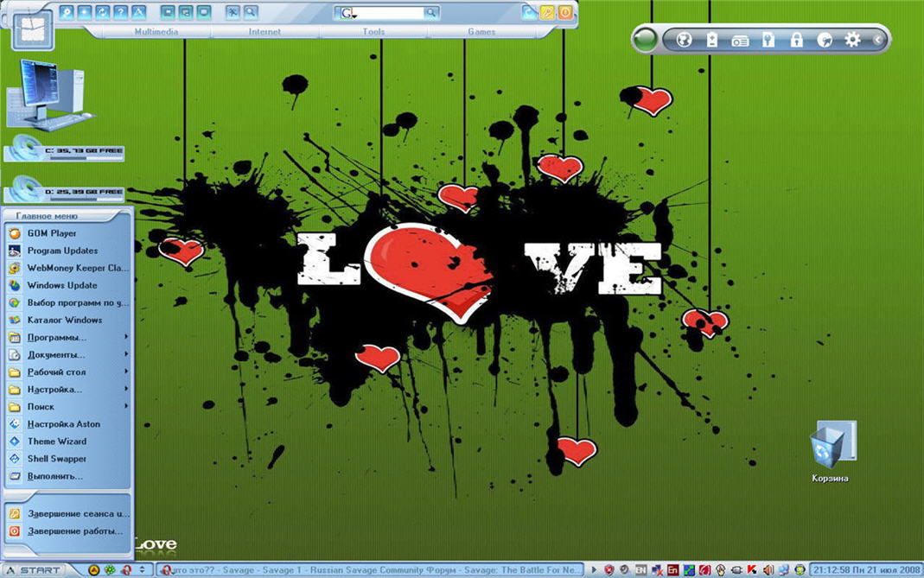The image size is (924, 578).
Task: Choose Завершение работы to shut down
Action: pos(74,531)
